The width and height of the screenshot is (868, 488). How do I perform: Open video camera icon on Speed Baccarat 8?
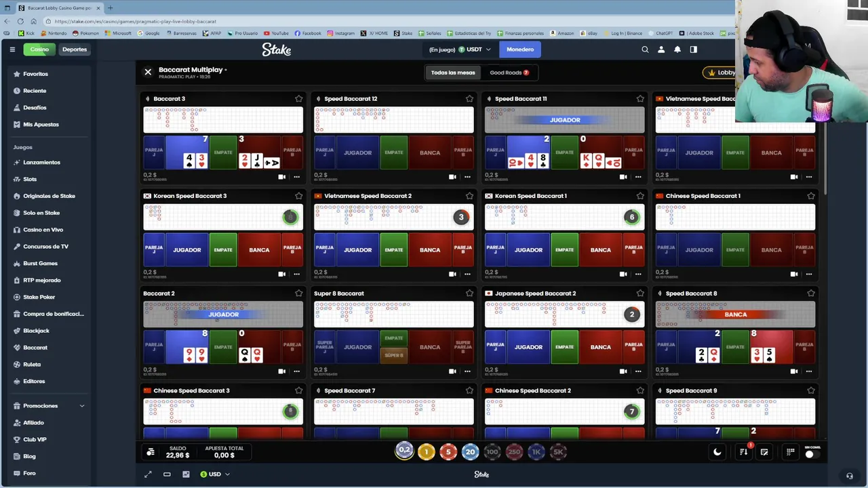coord(794,371)
